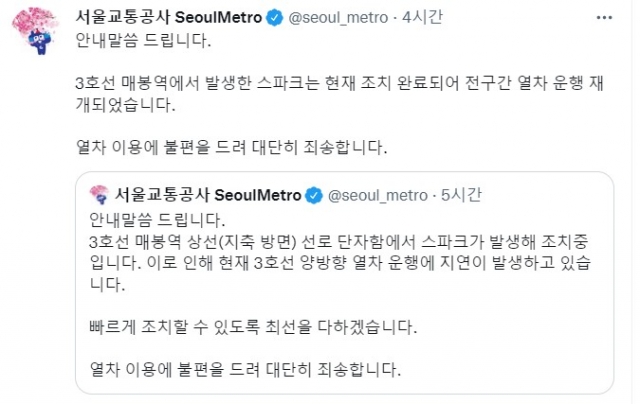The height and width of the screenshot is (404, 640).
Task: Click the quoted tweet's opening line 안내말씀 드립니다.
Action: point(157,220)
